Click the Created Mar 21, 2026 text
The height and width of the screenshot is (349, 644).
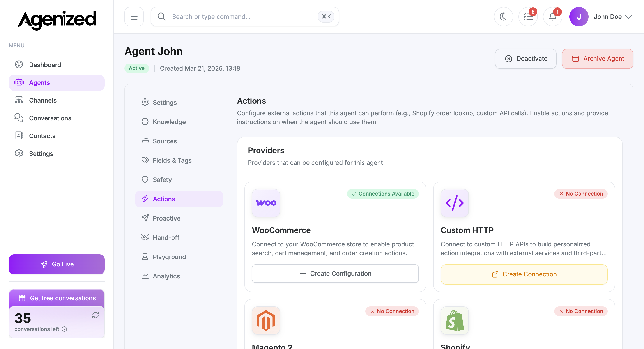tap(200, 68)
